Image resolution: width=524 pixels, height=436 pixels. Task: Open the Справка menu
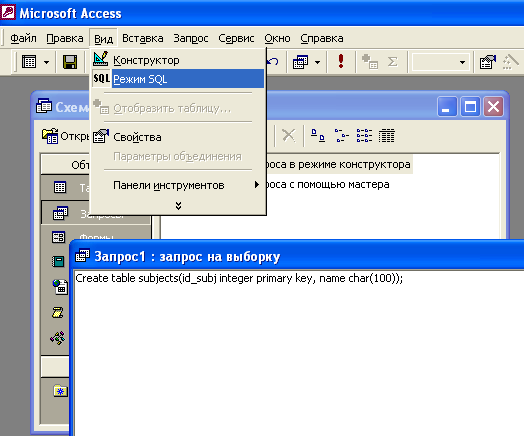click(x=322, y=38)
